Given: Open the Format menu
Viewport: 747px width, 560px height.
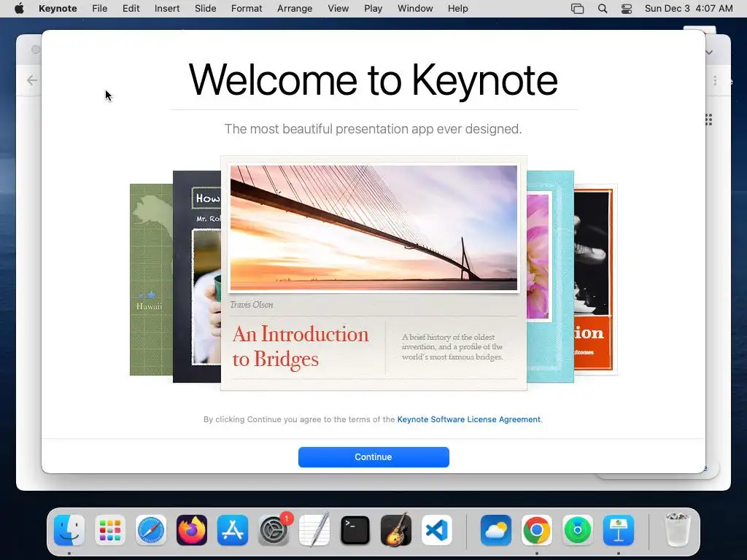Looking at the screenshot, I should tap(247, 9).
